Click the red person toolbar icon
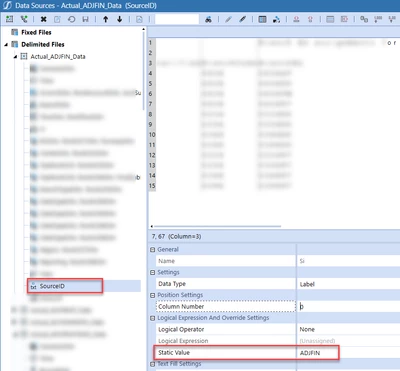Image resolution: width=400 pixels, height=371 pixels. 296,19
